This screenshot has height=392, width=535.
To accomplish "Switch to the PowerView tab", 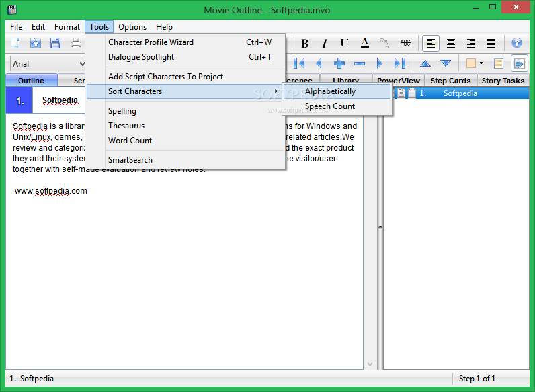I will tap(398, 81).
